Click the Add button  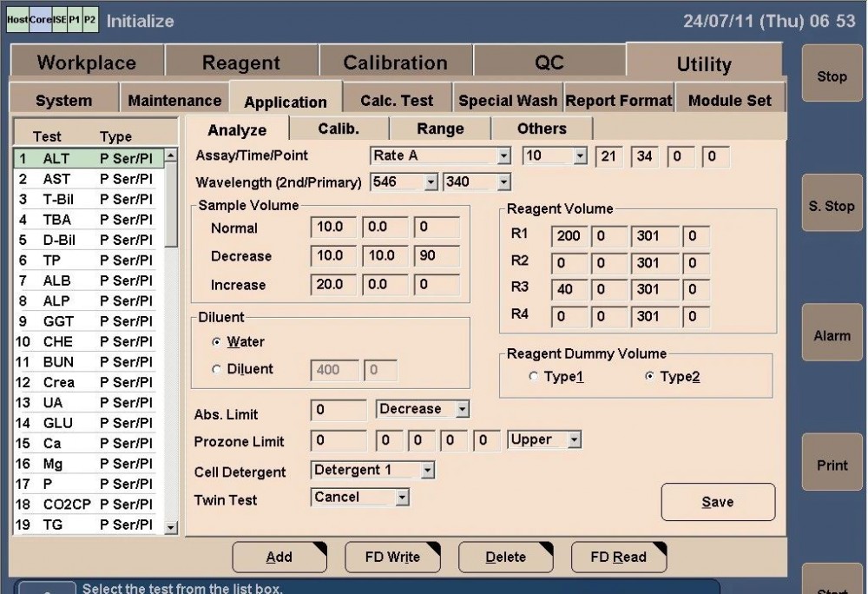[x=279, y=557]
